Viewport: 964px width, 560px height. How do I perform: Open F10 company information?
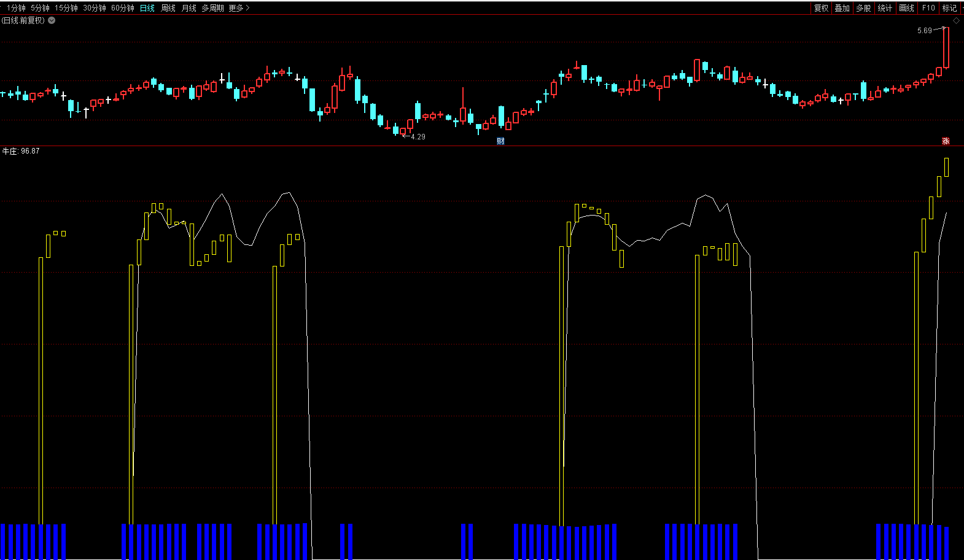pyautogui.click(x=928, y=8)
